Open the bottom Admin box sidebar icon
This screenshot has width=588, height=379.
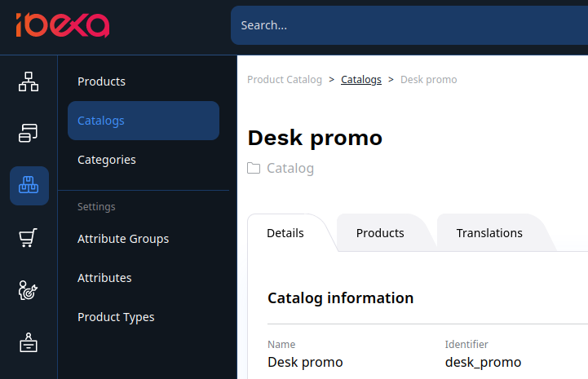click(x=29, y=342)
